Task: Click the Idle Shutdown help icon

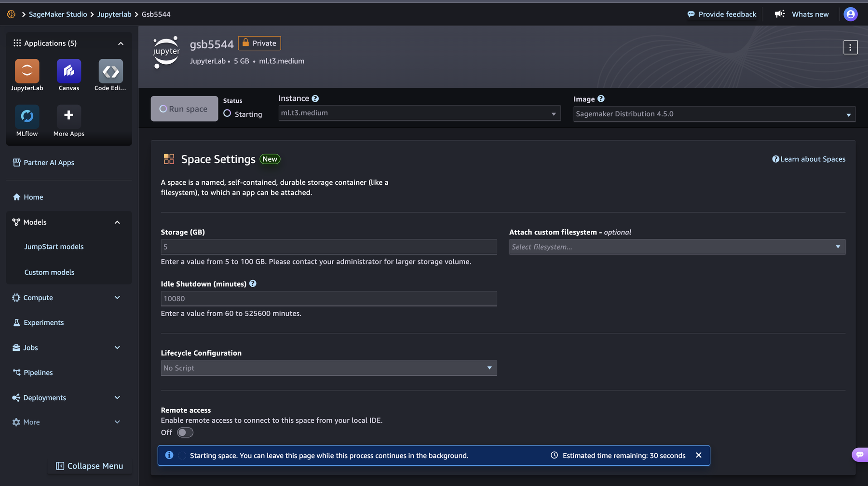Action: [253, 284]
